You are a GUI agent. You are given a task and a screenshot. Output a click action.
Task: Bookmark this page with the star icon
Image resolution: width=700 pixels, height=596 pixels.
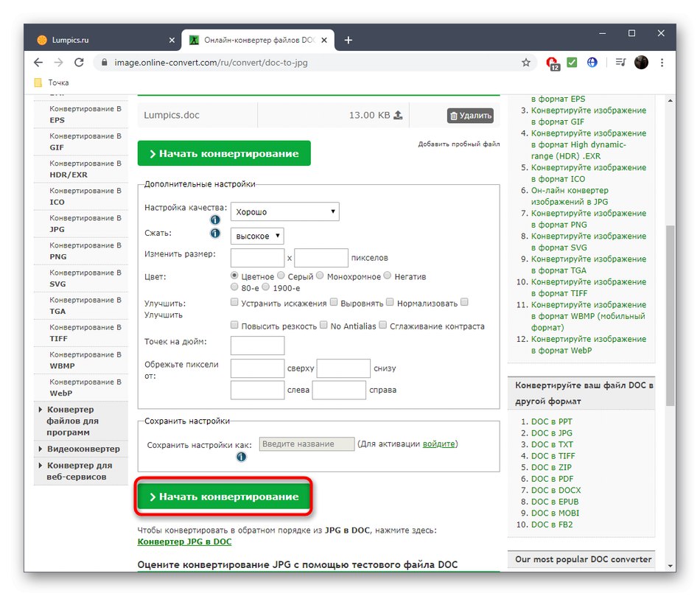(x=526, y=63)
